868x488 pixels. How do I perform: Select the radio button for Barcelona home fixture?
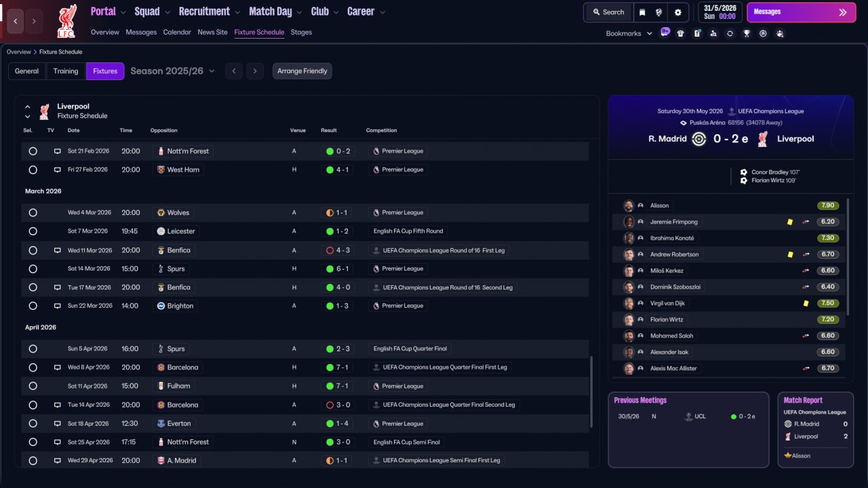coord(33,367)
